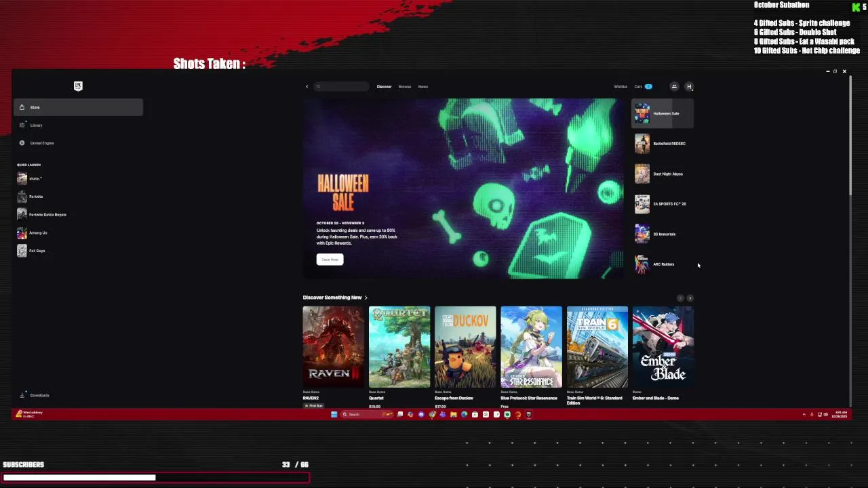868x488 pixels.
Task: Expand Discover Something New section arrow
Action: coord(366,298)
